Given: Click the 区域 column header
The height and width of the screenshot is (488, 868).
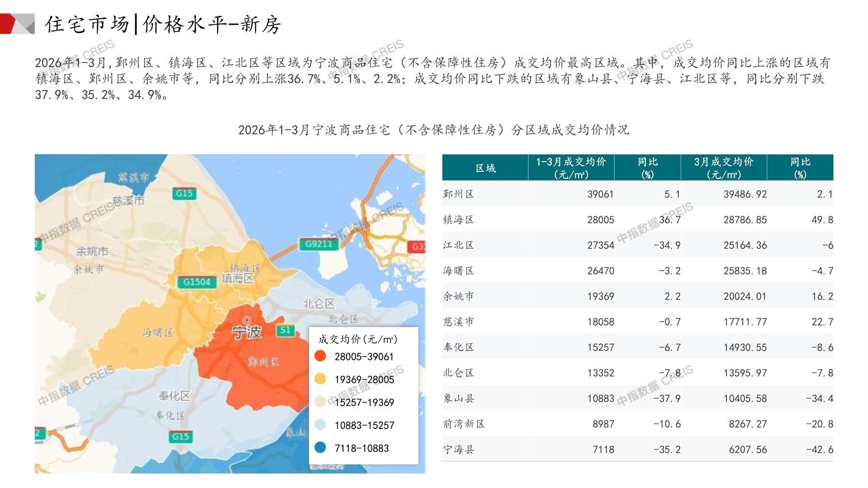Looking at the screenshot, I should click(485, 168).
